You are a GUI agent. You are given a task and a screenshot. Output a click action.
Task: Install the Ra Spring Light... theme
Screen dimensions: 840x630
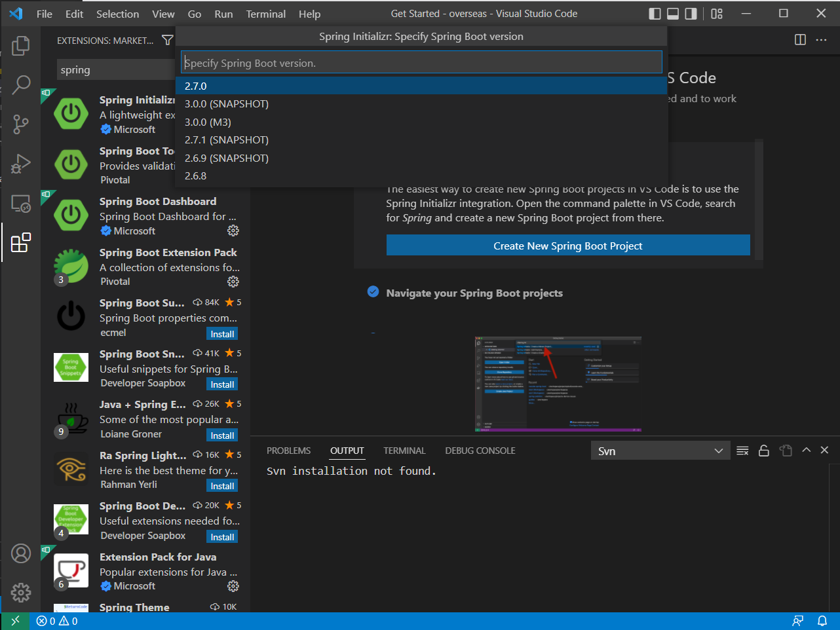tap(222, 486)
